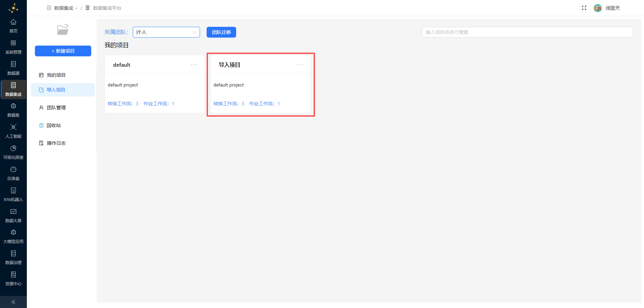The height and width of the screenshot is (308, 644).
Task: Open Dashboard (仪表盘) sidebar icon
Action: [x=13, y=170]
